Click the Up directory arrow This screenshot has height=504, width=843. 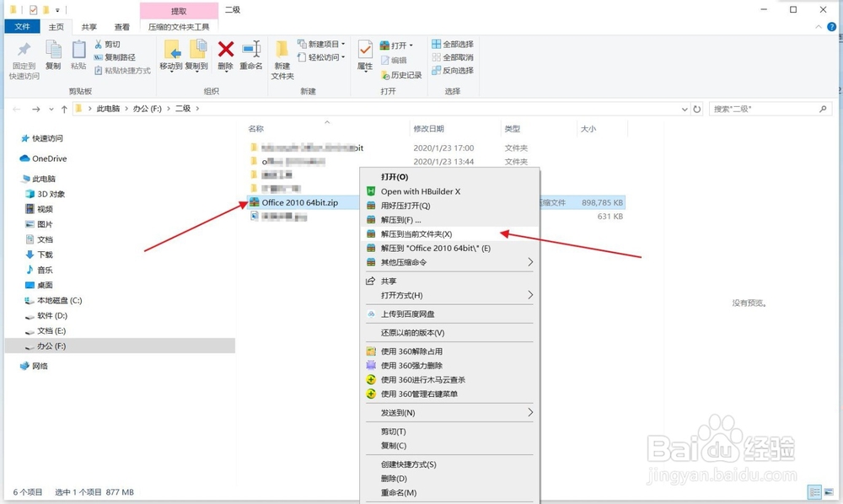coord(64,109)
